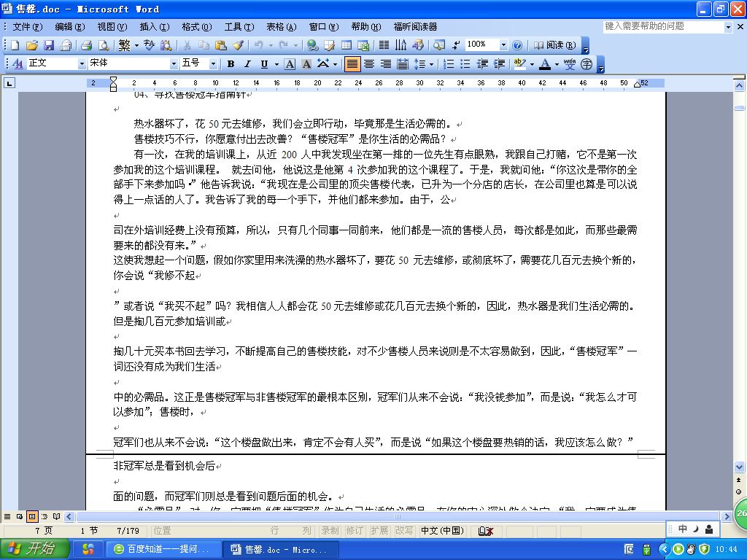
Task: Click the Insert Table icon
Action: (x=347, y=45)
